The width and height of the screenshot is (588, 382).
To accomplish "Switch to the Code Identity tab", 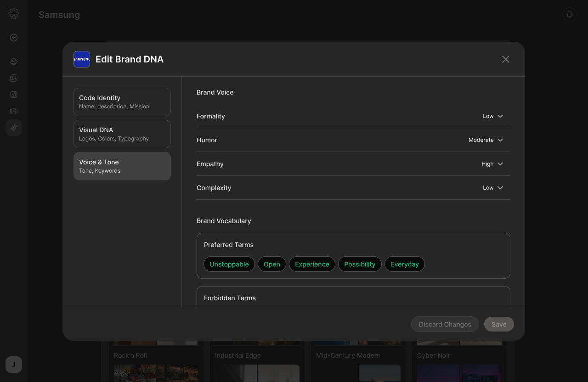I will coord(122,102).
